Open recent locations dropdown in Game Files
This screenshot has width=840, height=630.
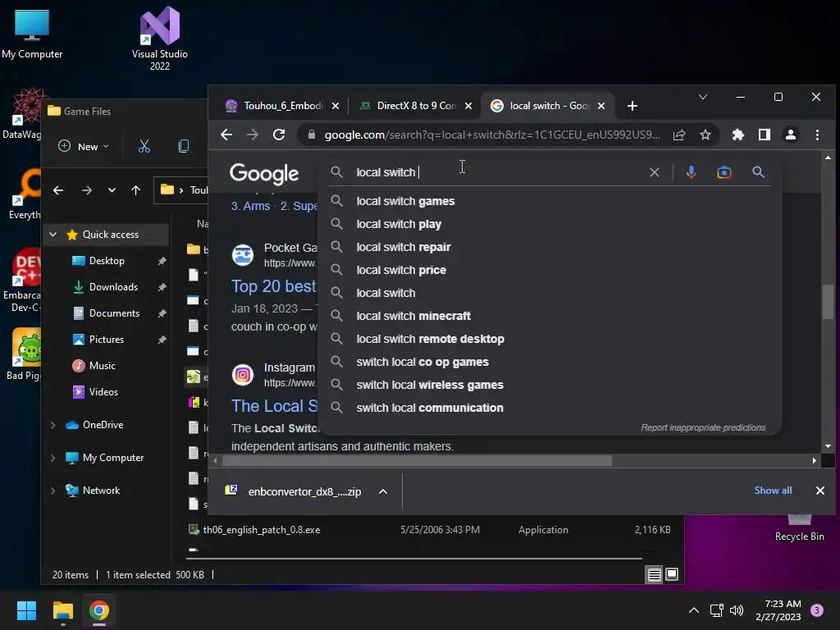(112, 190)
